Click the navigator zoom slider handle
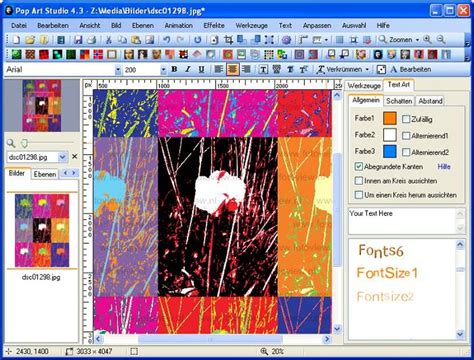 [24, 143]
